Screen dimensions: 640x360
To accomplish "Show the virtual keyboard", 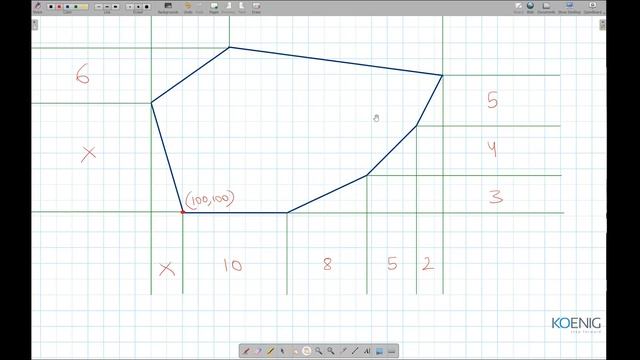I will pos(392,351).
